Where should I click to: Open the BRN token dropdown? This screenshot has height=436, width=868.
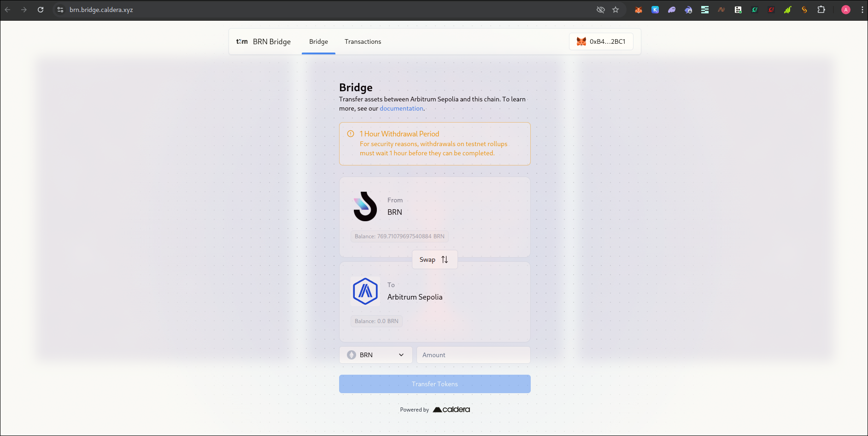[376, 355]
